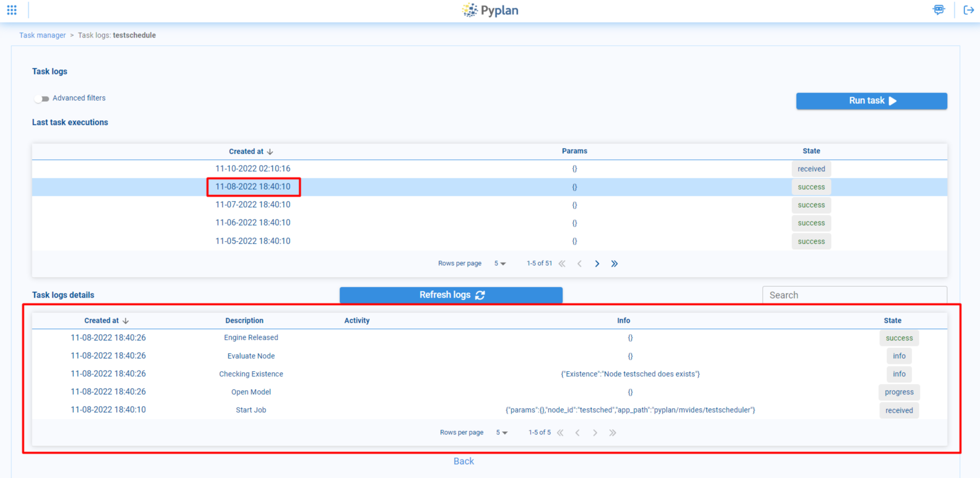The image size is (980, 478).
Task: Enable the Advanced filters toggle
Action: point(42,99)
